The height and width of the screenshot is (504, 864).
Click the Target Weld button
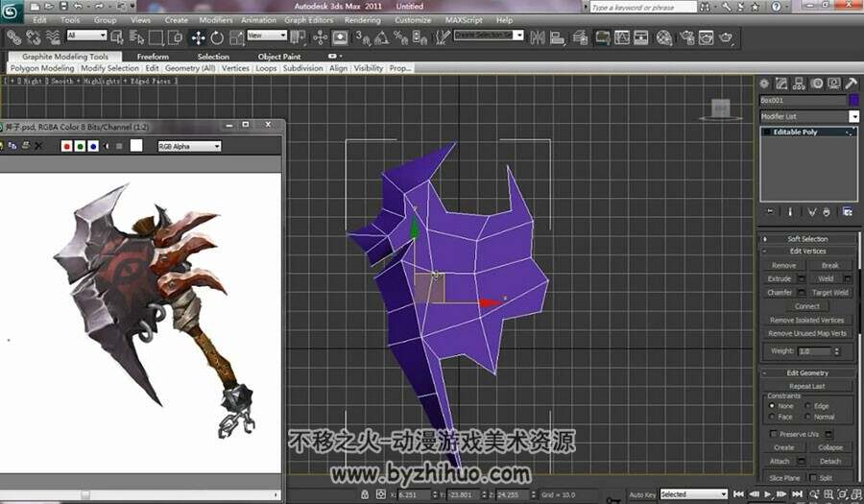coord(829,293)
